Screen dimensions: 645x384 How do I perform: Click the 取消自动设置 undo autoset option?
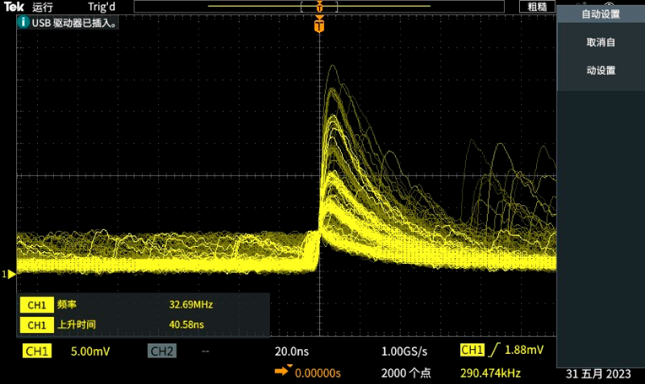point(601,56)
